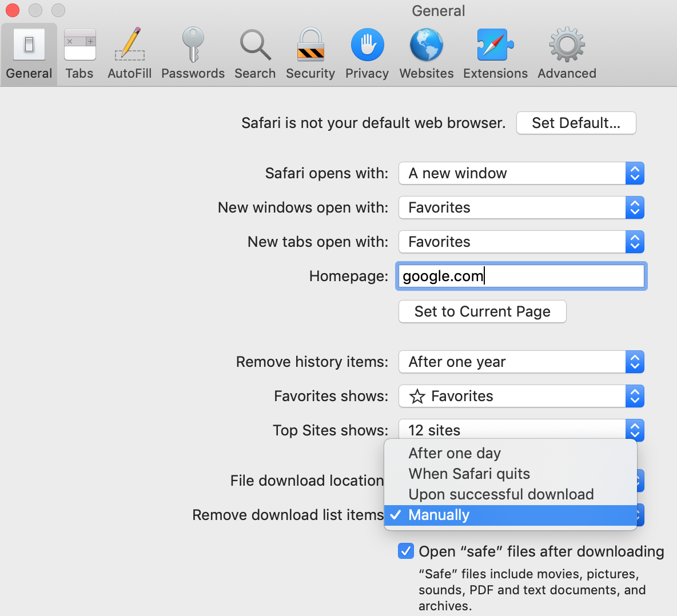Image resolution: width=677 pixels, height=616 pixels.
Task: Expand the Safari opens with dropdown
Action: (x=521, y=173)
